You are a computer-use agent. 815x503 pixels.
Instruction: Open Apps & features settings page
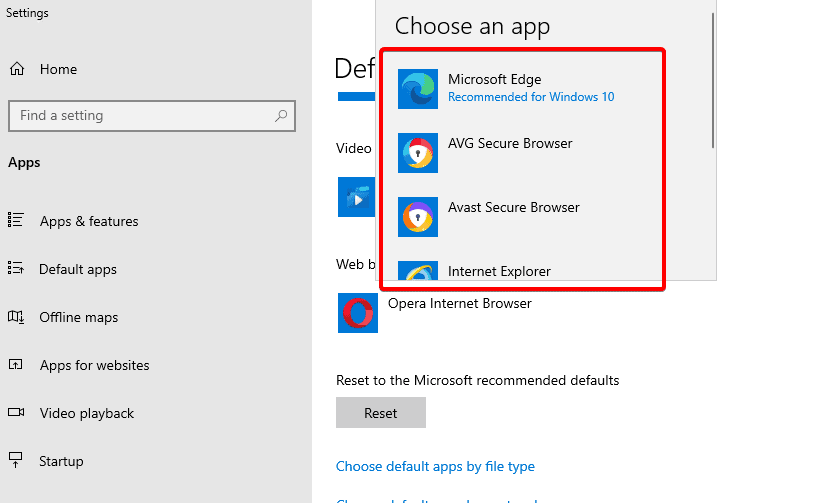pos(89,221)
